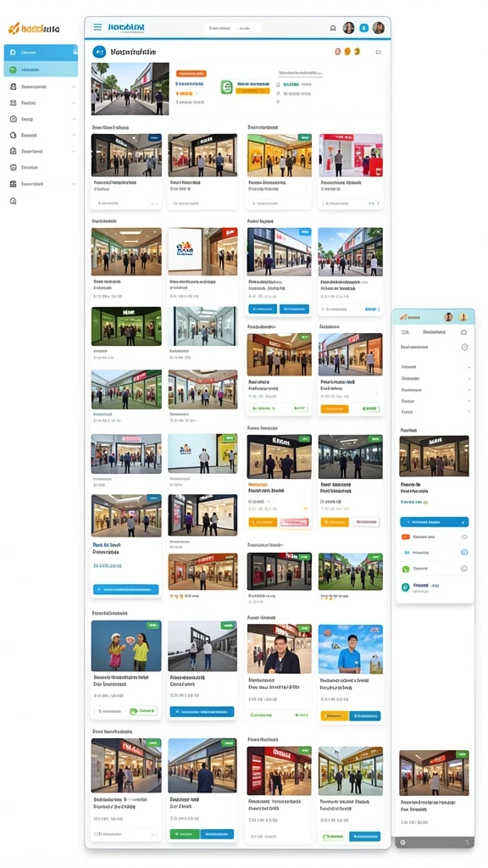The height and width of the screenshot is (868, 488).
Task: Click the orange chat icon row in side panel
Action: pyautogui.click(x=435, y=537)
